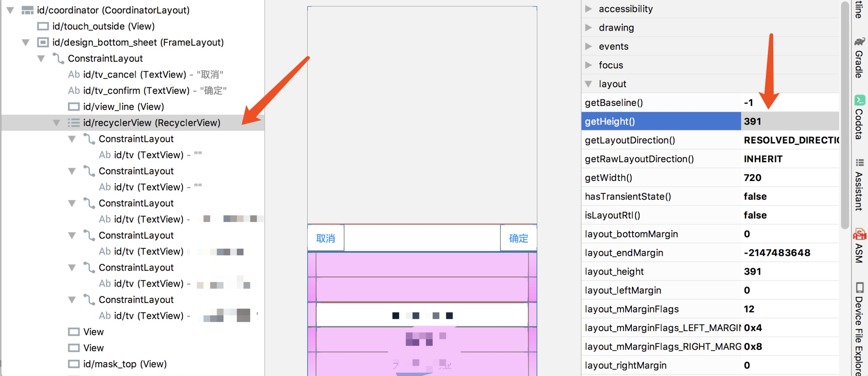
Task: Click the 确定 button in preview
Action: (518, 238)
